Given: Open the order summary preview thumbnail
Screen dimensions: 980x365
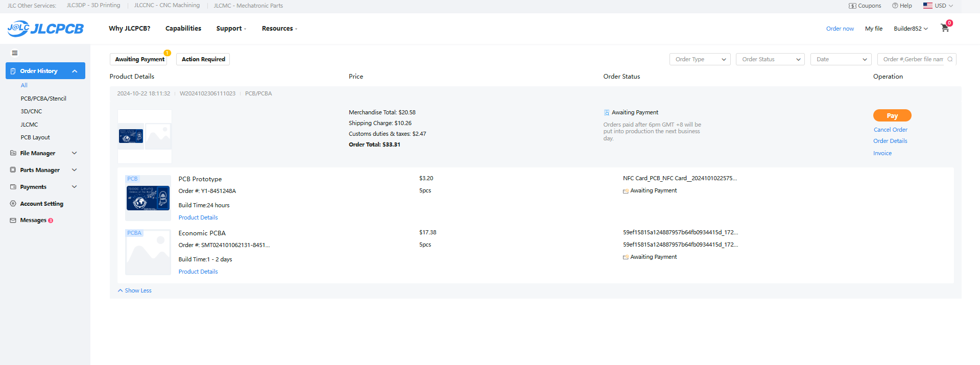Looking at the screenshot, I should click(145, 136).
